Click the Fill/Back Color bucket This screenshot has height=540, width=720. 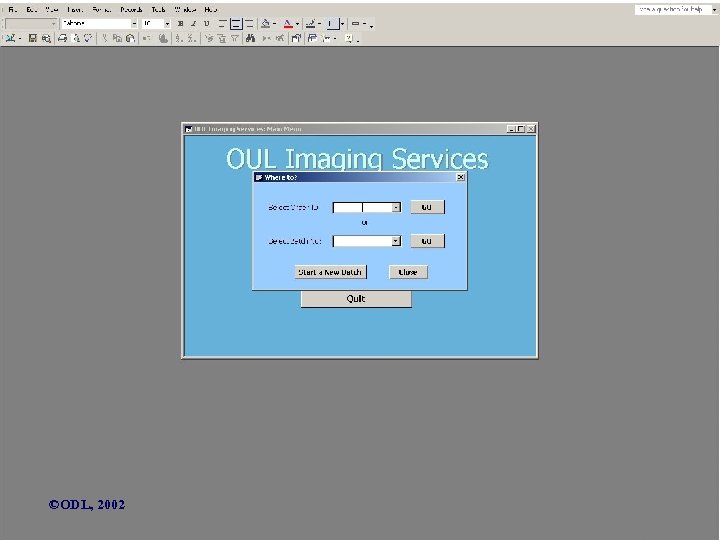(x=265, y=23)
